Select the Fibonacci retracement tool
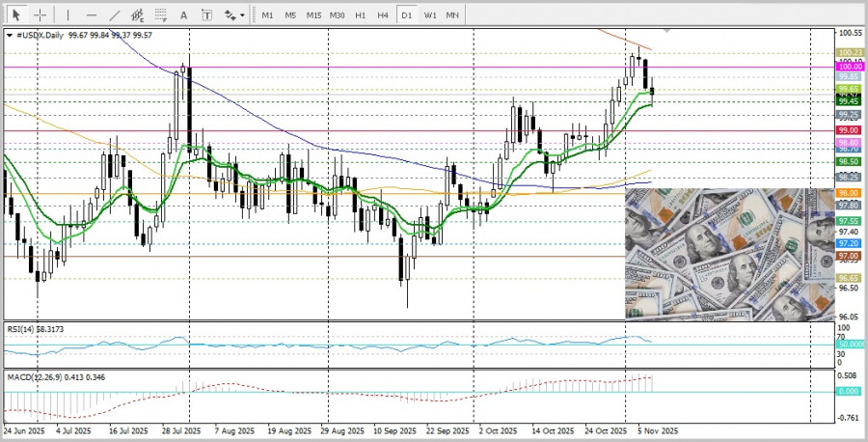This screenshot has width=868, height=442. tap(162, 15)
